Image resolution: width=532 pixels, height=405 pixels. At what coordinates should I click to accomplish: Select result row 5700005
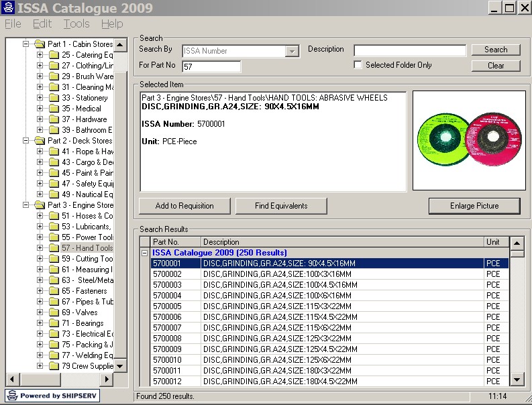(x=329, y=306)
